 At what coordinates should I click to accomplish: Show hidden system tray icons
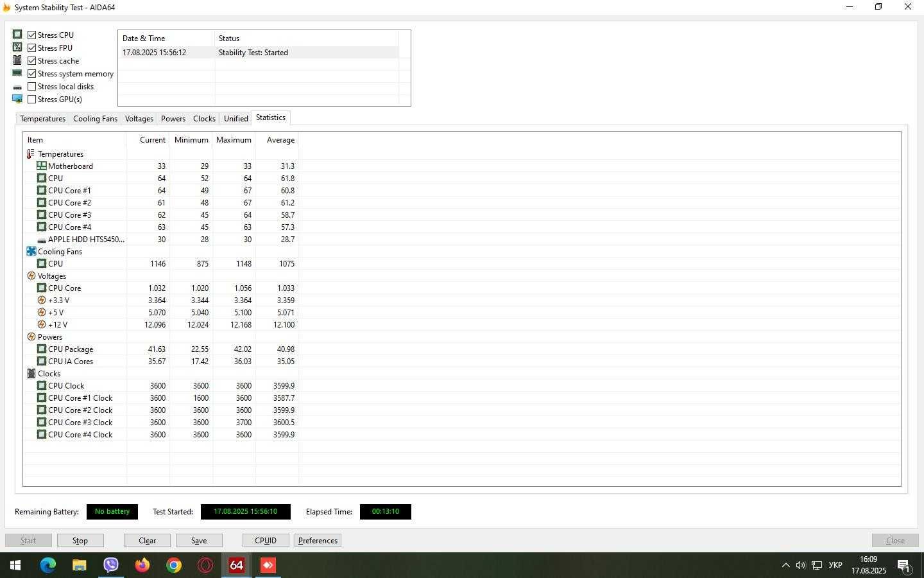[x=785, y=565]
